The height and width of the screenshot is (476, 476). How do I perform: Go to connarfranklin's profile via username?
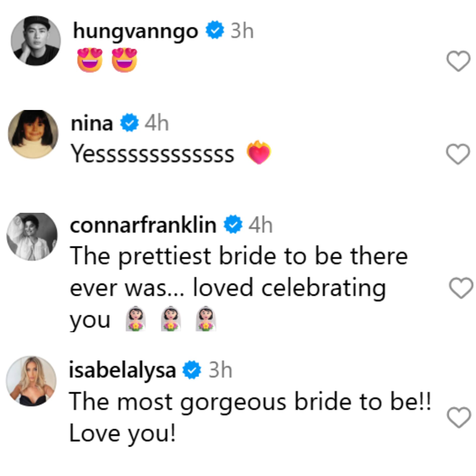143,225
